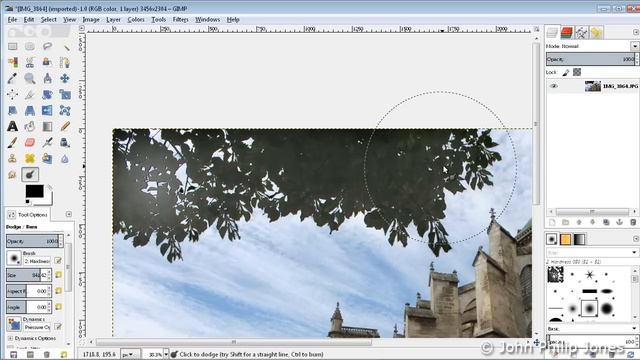Select the Alignment tool

pos(13,94)
